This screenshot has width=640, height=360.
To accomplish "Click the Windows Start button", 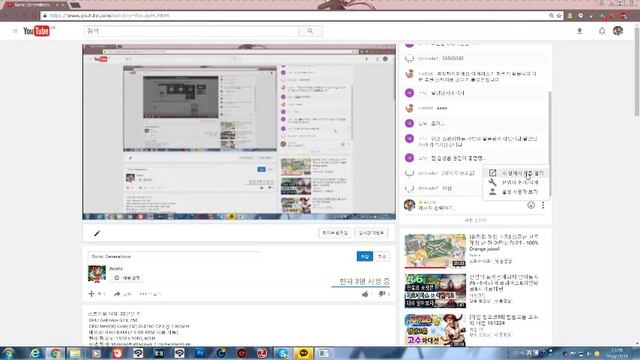I will [9, 353].
